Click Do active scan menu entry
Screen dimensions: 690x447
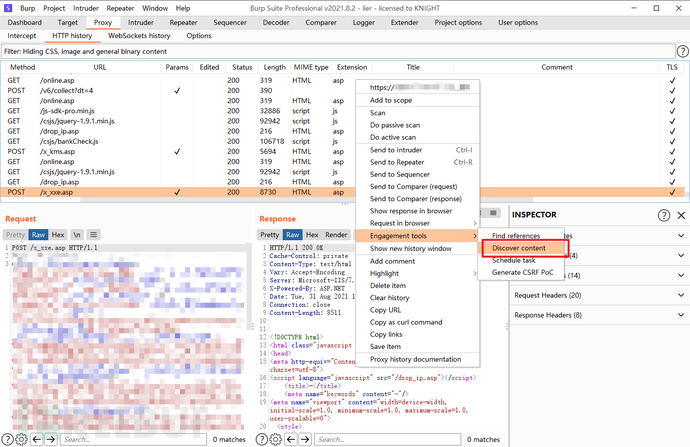pyautogui.click(x=418, y=137)
